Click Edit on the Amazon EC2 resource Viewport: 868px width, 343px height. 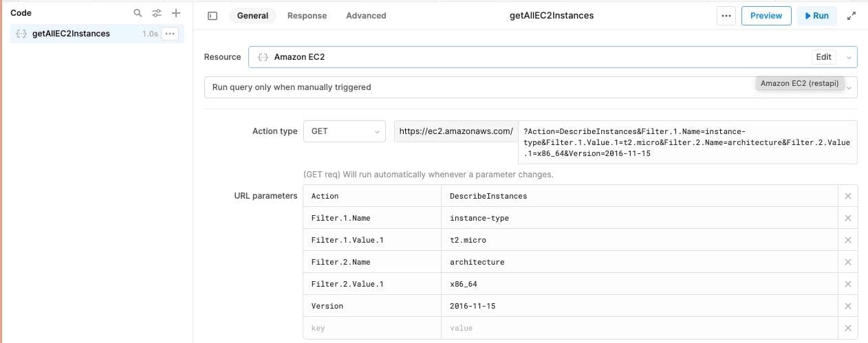tap(823, 57)
